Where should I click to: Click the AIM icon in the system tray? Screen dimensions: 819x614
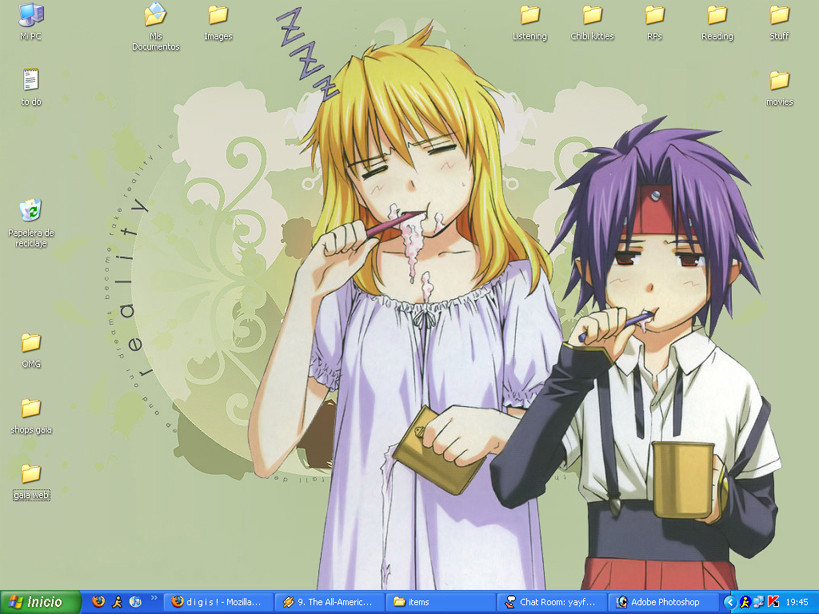pos(745,603)
